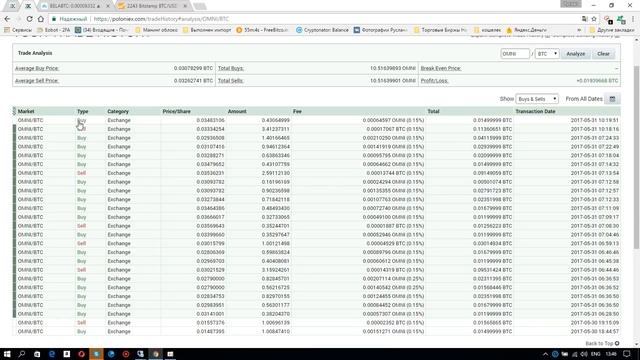Open the green extension icon beside address bar
The height and width of the screenshot is (360, 640).
(621, 19)
